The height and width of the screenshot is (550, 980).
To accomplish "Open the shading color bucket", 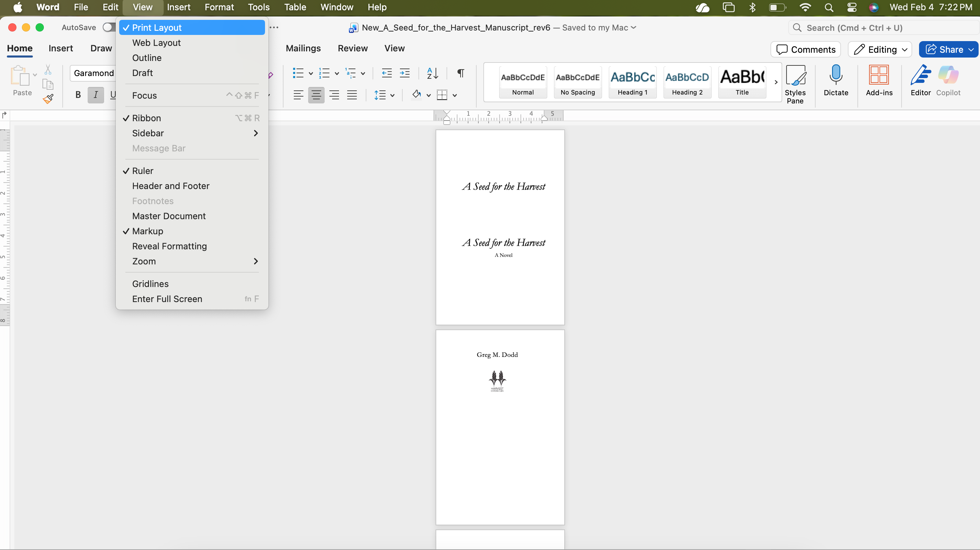I will [x=417, y=95].
